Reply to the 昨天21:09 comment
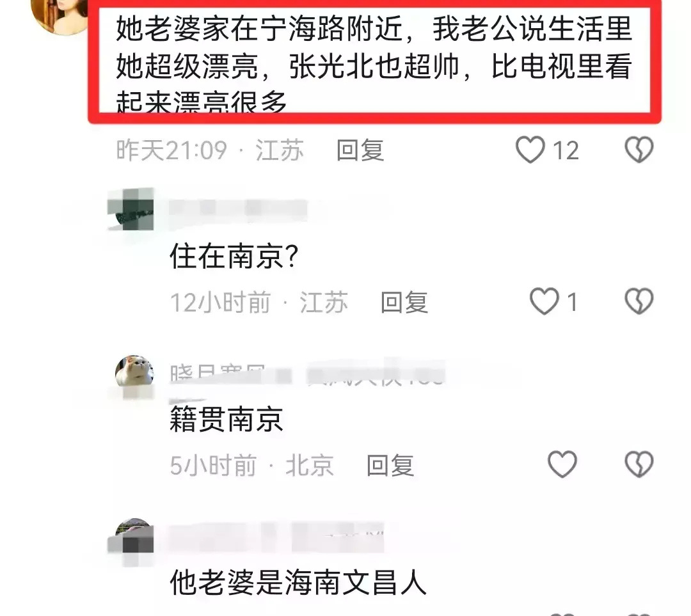 point(360,150)
